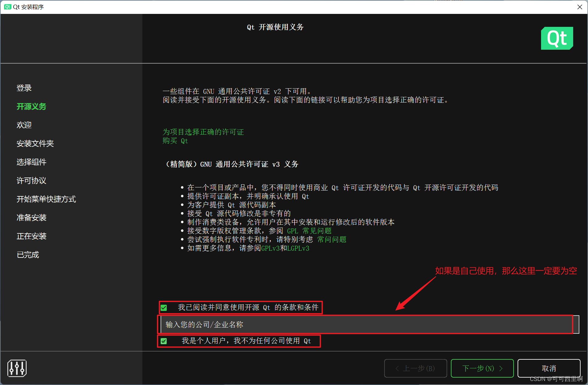Open the 为项目选择正确的许可证 link
The width and height of the screenshot is (588, 385).
pos(203,132)
